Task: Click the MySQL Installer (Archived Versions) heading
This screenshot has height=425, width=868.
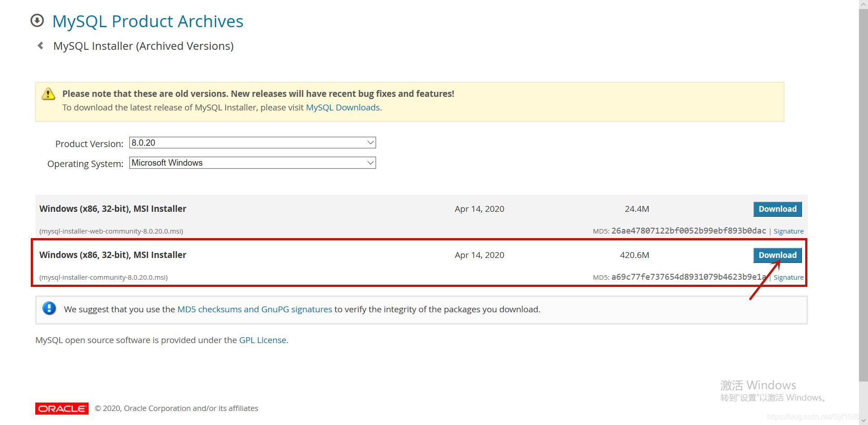Action: pos(143,46)
